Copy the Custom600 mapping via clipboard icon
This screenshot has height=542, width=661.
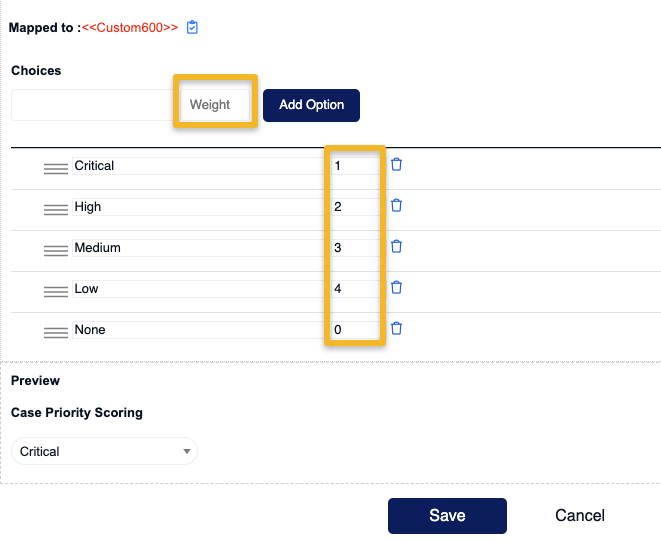pos(192,27)
